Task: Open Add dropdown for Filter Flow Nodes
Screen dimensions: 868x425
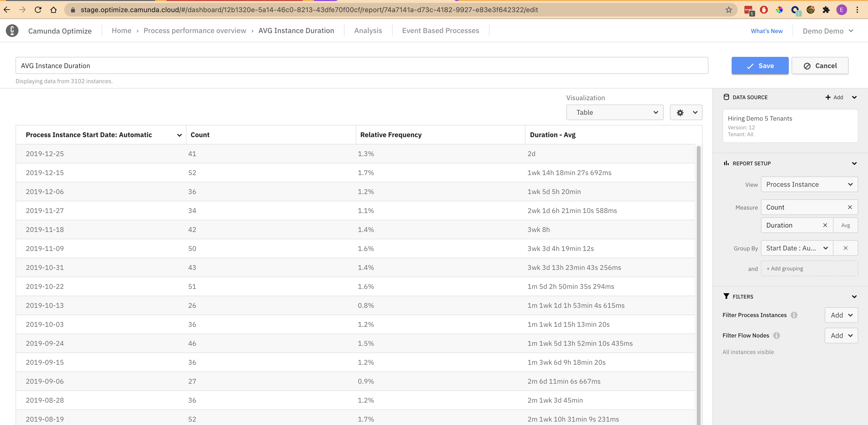Action: click(x=841, y=336)
